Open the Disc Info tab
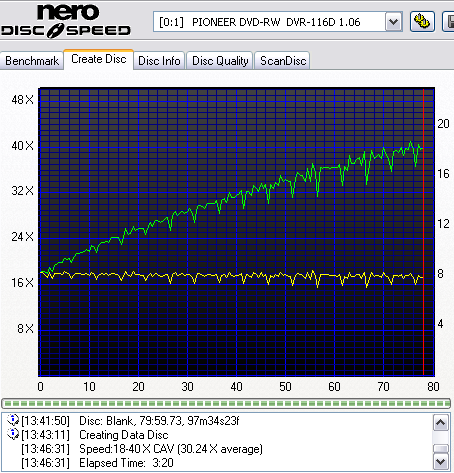The image size is (454, 473). pyautogui.click(x=159, y=61)
